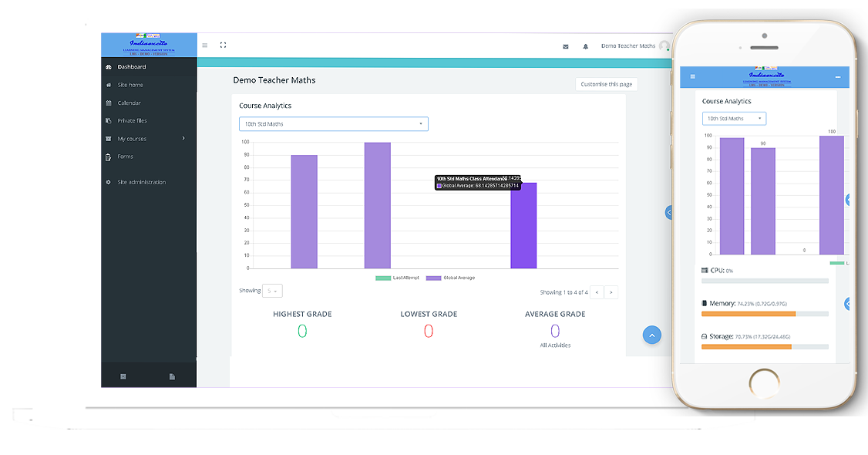This screenshot has height=455, width=868.
Task: Open the 10th Std Maths course dropdown
Action: 333,123
